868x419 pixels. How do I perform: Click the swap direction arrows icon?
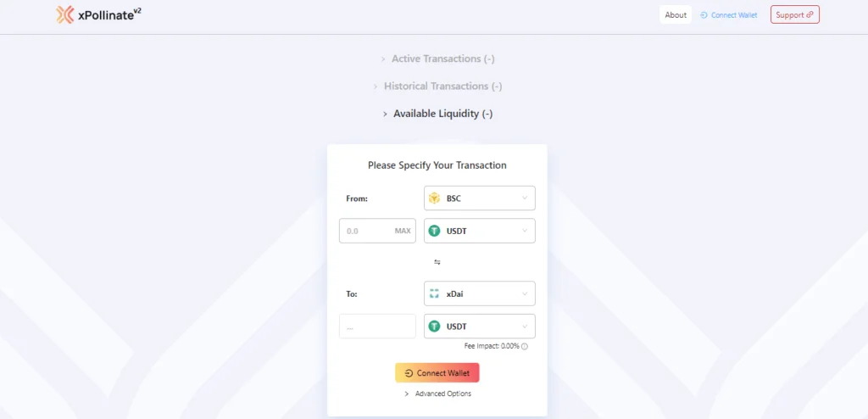click(x=437, y=262)
